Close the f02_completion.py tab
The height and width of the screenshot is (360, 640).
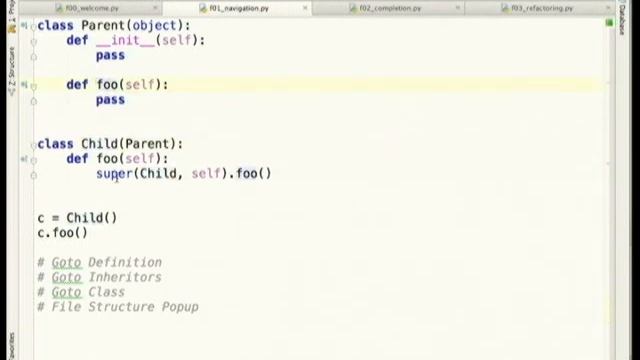[x=458, y=8]
